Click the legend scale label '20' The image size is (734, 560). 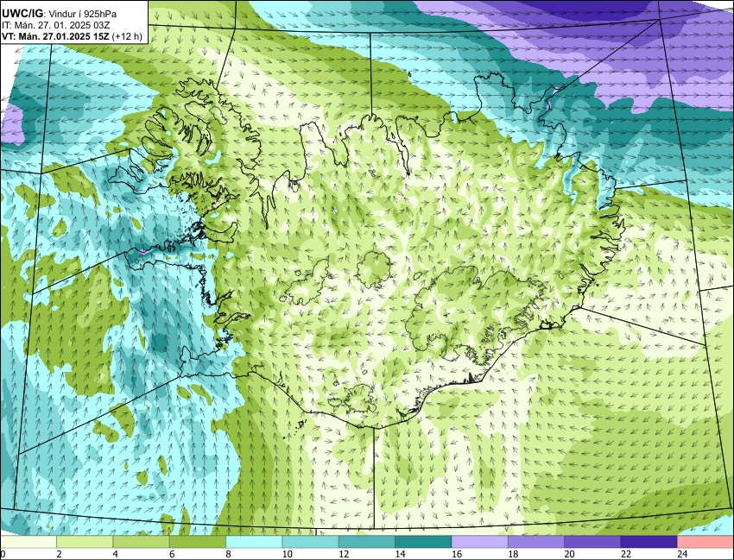[569, 554]
